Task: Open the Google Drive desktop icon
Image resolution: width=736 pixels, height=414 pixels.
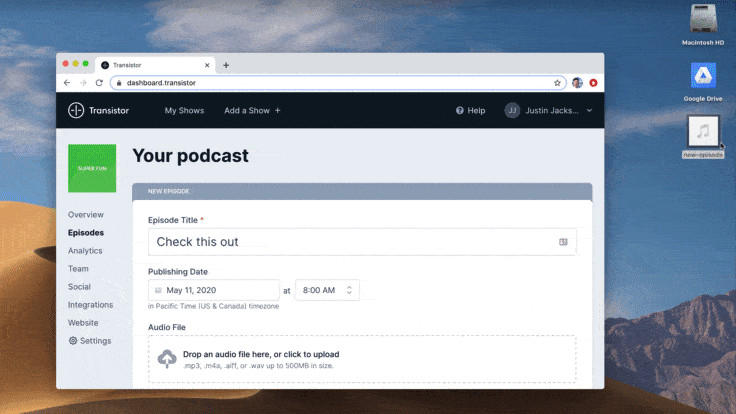Action: click(703, 76)
